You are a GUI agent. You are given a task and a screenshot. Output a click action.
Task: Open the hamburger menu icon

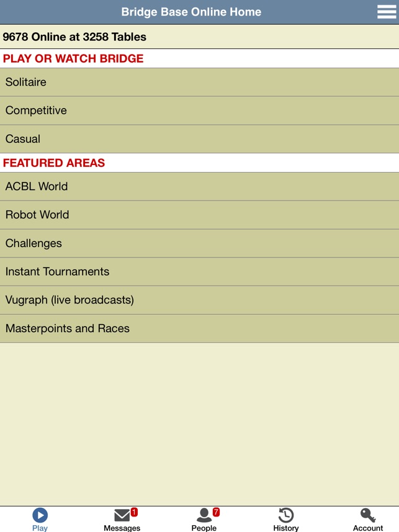pyautogui.click(x=387, y=12)
